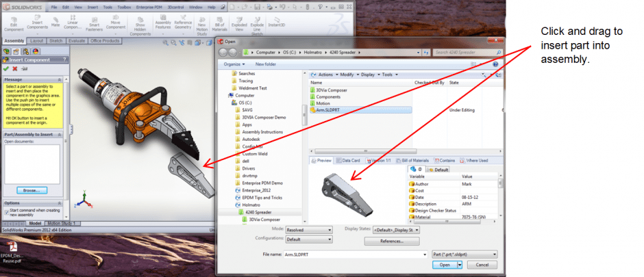
Task: Click the References button in the Open dialog
Action: pos(392,241)
